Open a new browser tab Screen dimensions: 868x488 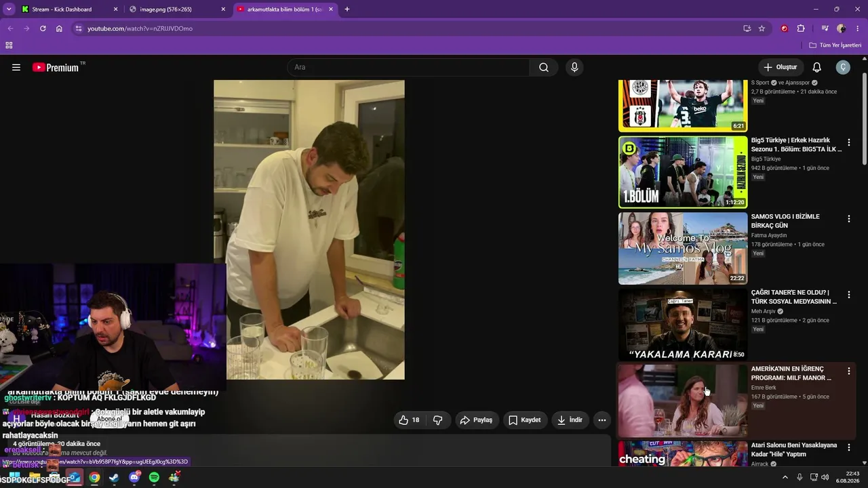tap(347, 9)
